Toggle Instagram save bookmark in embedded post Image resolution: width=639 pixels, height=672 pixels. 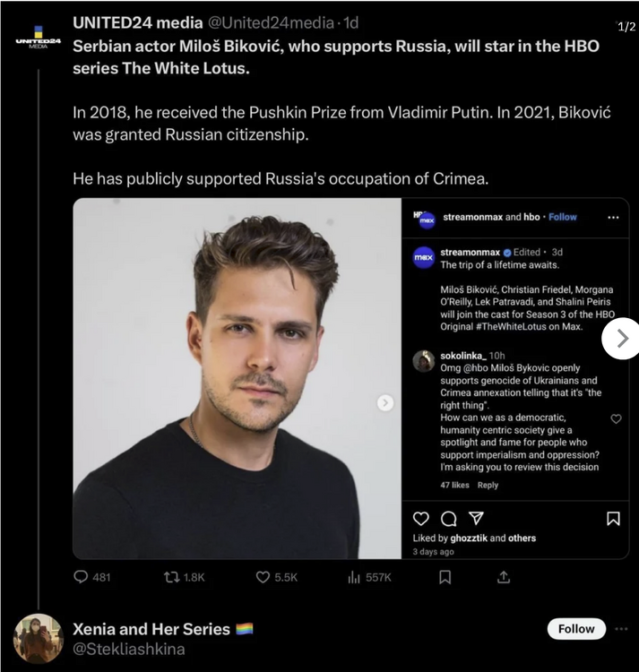(x=613, y=519)
